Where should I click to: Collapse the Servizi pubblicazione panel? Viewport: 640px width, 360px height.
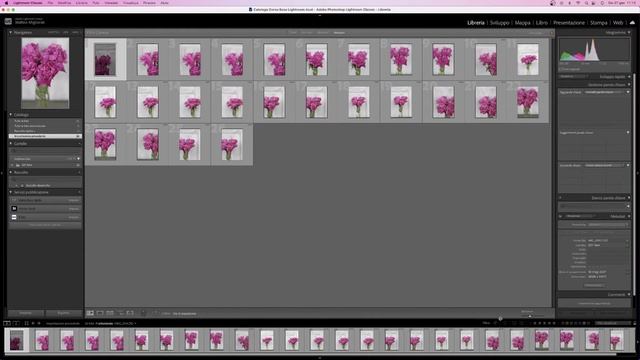click(11, 192)
